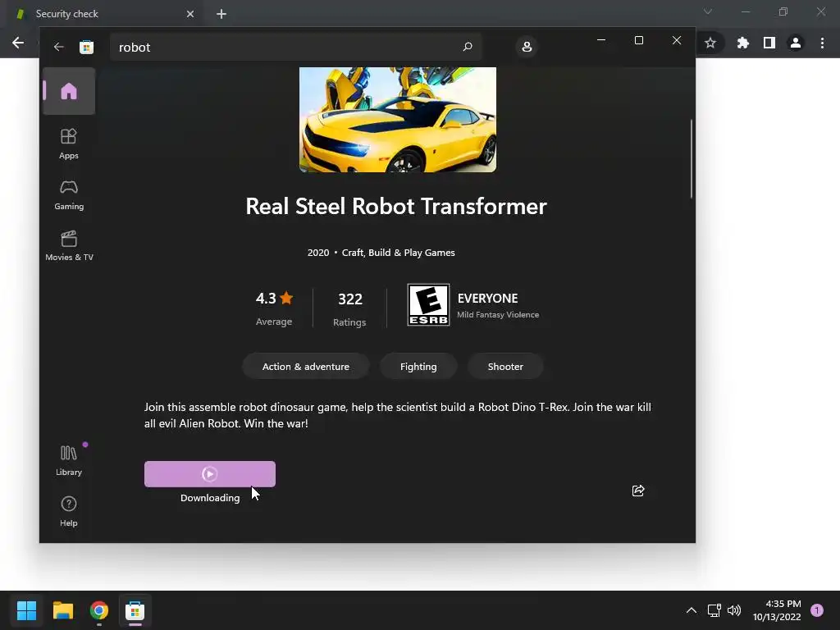
Task: Close the Microsoft Store window
Action: pyautogui.click(x=677, y=40)
